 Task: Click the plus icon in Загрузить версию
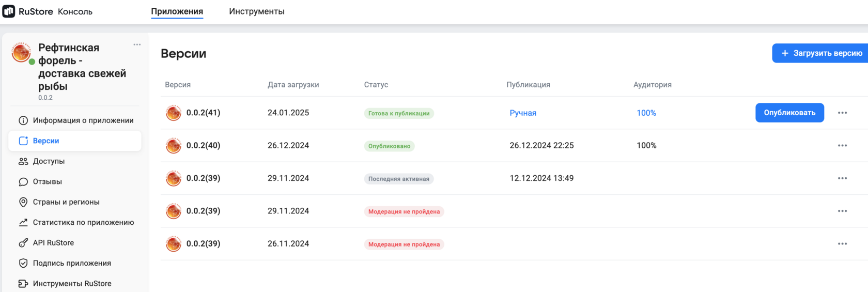click(x=785, y=53)
